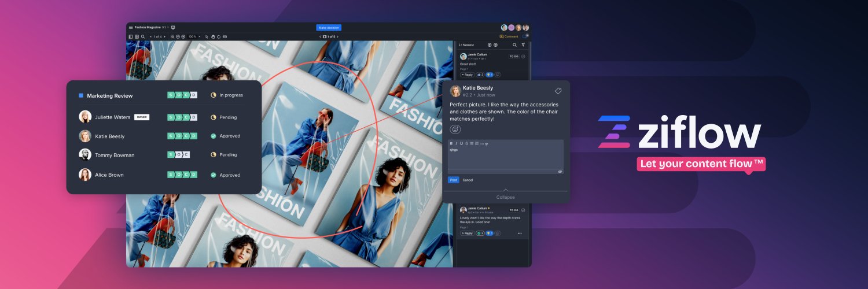Click the purple initials avatar in the header

click(511, 27)
